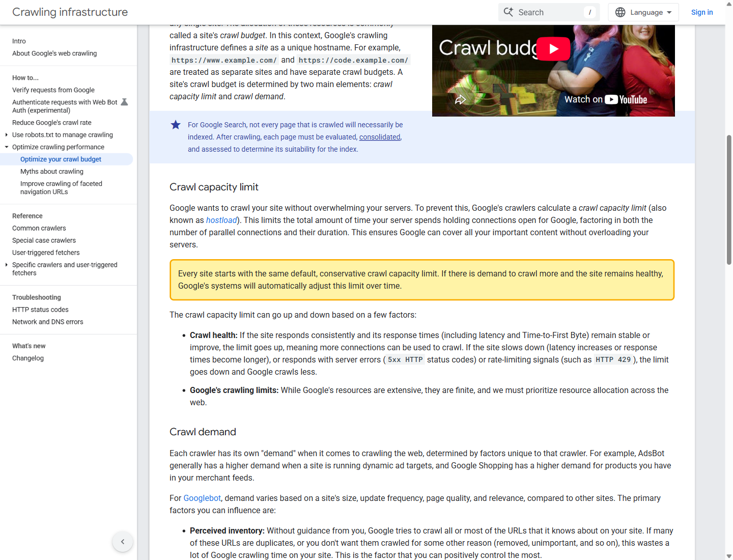
Task: Open the Intro page in sidebar
Action: click(x=19, y=41)
